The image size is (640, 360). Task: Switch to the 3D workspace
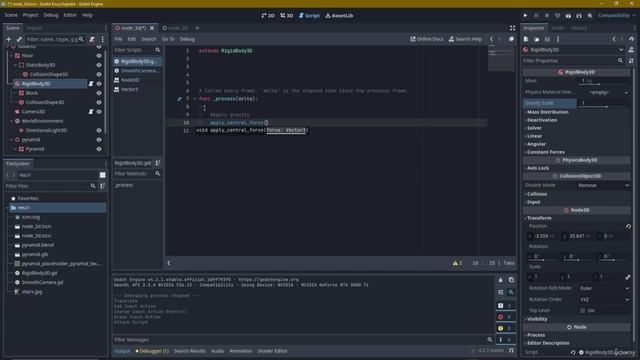click(287, 16)
